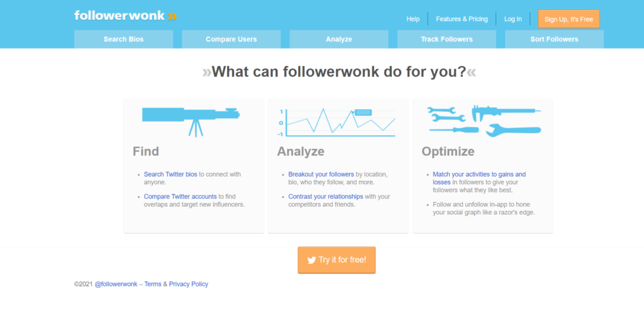Open the Compare Twitter accounts link
The height and width of the screenshot is (316, 644).
(180, 197)
